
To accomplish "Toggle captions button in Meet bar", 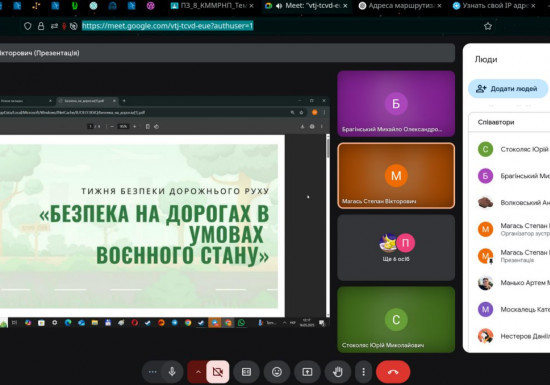I will (246, 372).
